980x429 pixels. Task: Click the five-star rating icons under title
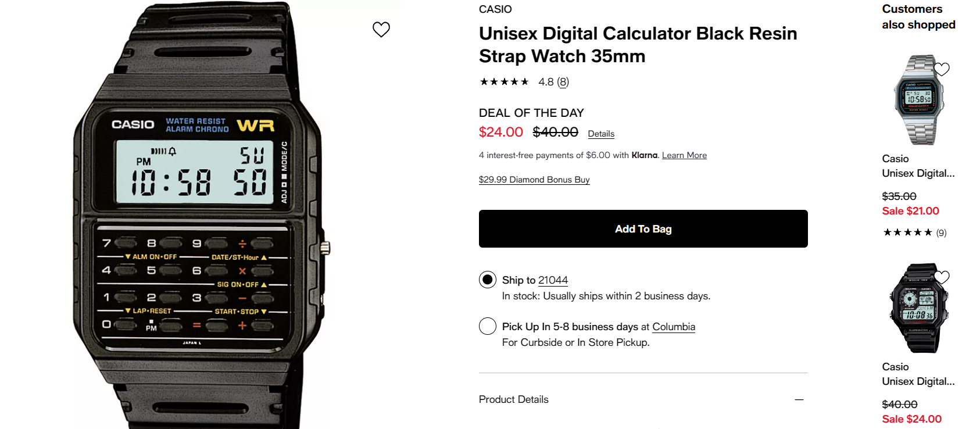[x=504, y=82]
